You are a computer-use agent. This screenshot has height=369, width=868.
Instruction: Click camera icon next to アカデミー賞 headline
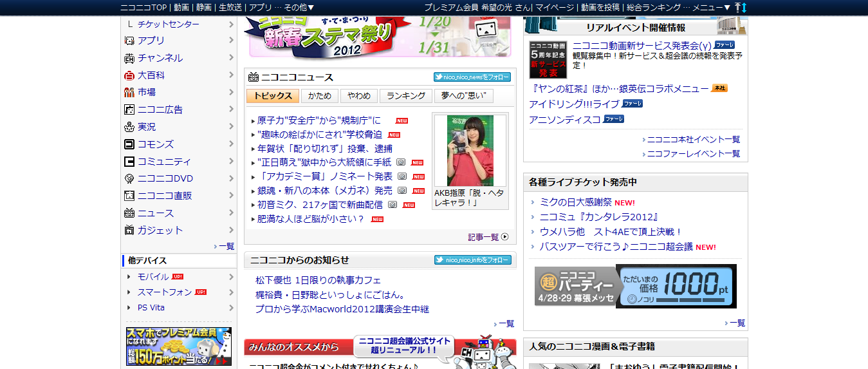coord(402,176)
